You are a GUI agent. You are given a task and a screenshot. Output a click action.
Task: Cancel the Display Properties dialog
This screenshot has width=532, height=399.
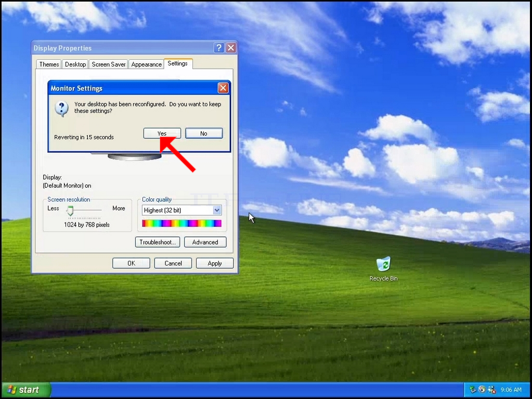173,263
